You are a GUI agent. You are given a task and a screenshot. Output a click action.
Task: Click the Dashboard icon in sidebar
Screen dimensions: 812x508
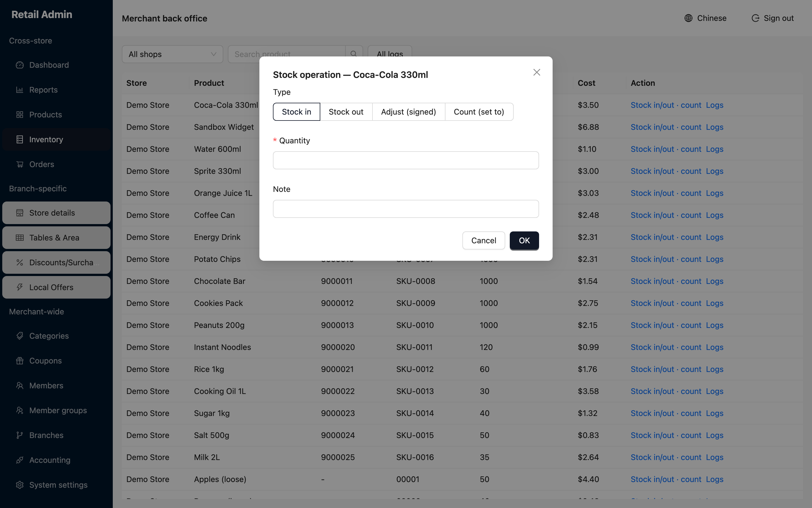[x=20, y=65]
